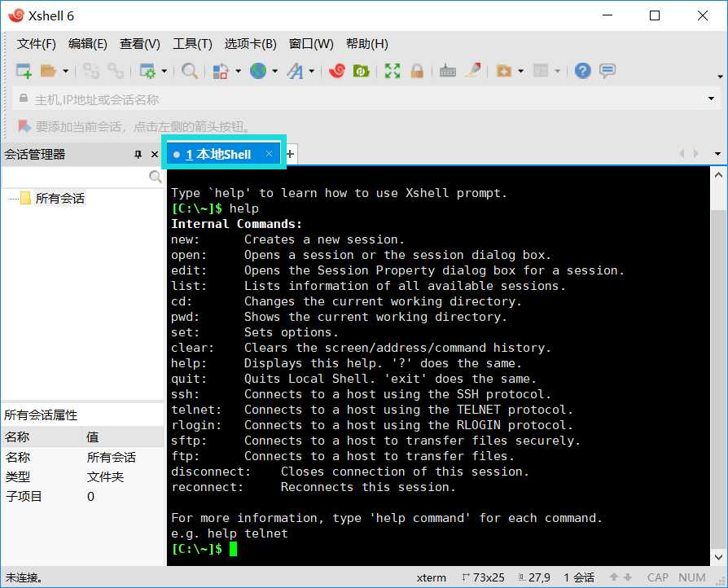
Task: Open the address bar history dropdown
Action: point(711,99)
